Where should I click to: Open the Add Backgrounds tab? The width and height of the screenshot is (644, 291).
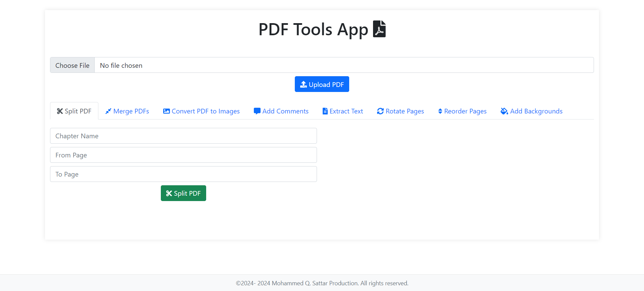[532, 111]
